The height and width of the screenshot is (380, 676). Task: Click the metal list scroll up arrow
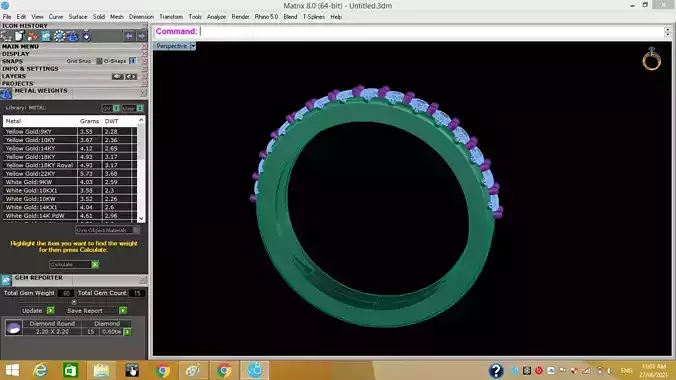[141, 120]
